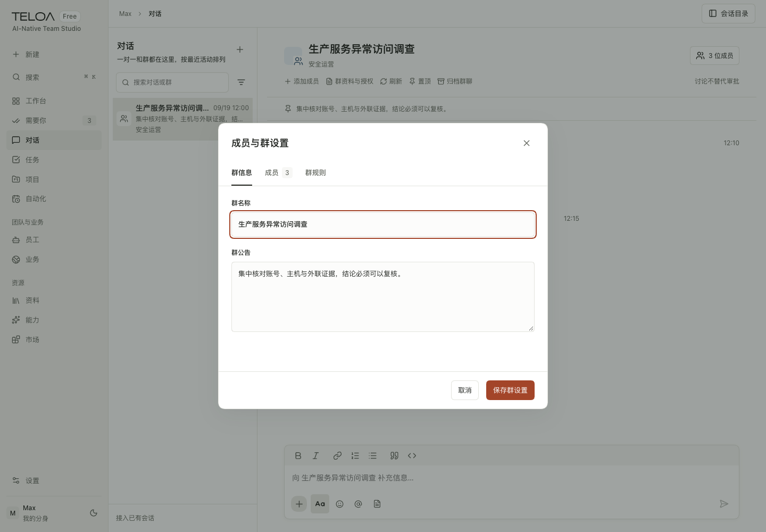
Task: Click the plus attachment button in composer
Action: coord(299,504)
